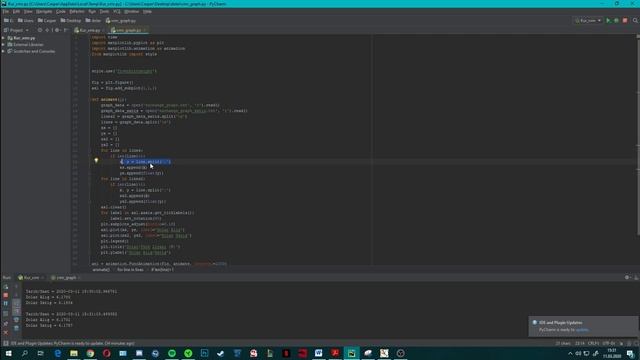Open the run configuration dropdown

click(588, 20)
